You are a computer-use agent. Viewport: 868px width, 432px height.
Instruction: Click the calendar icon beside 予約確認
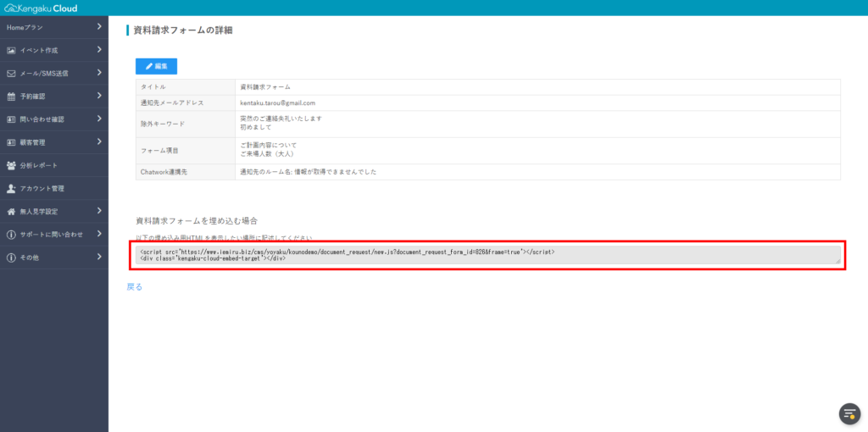[11, 97]
